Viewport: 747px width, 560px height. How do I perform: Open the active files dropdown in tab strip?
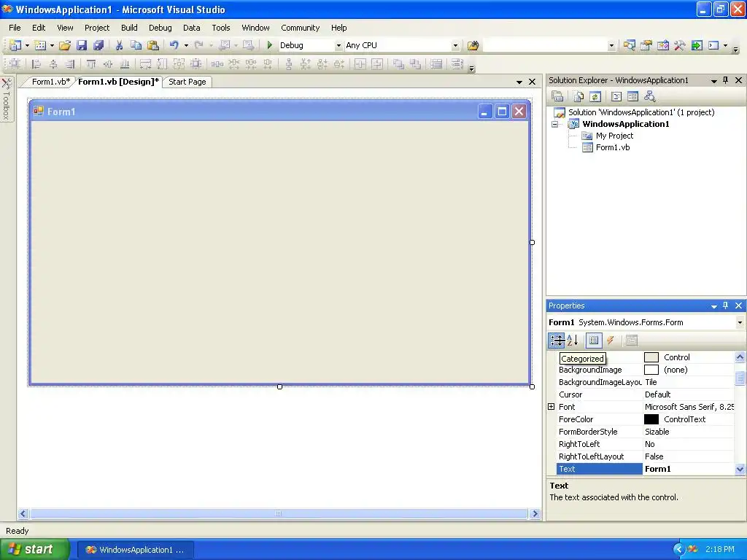519,82
